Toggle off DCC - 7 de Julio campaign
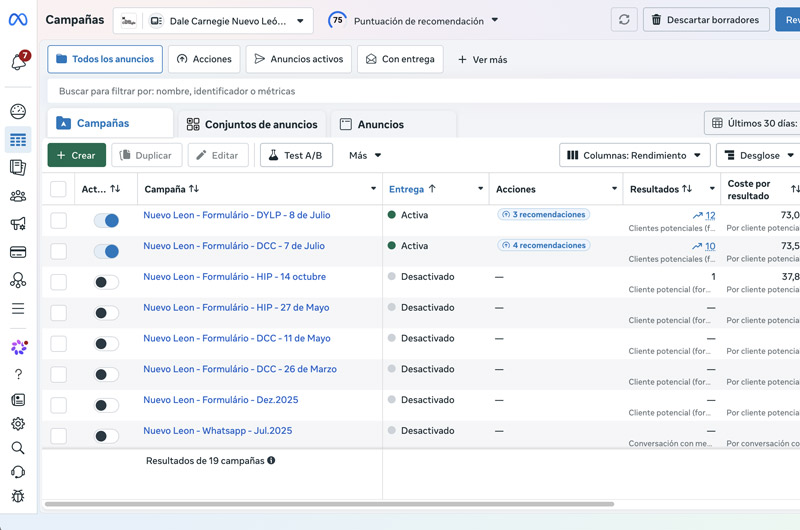The image size is (800, 530). tap(106, 251)
